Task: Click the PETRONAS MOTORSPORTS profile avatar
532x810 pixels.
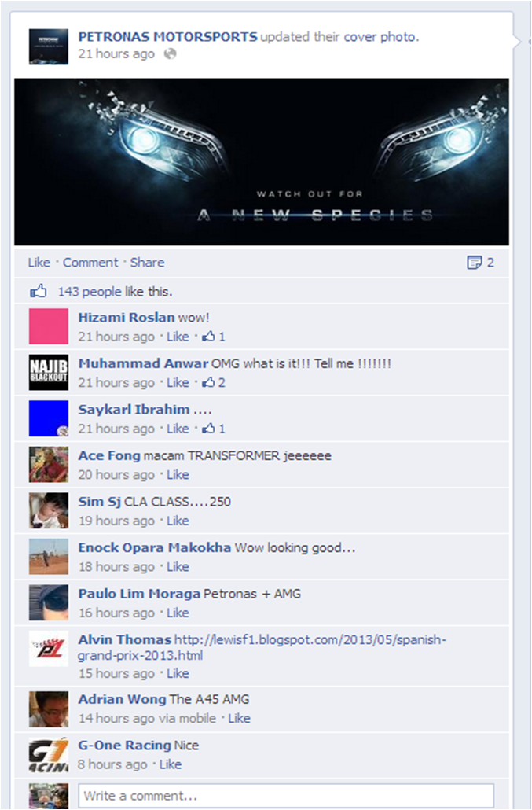Action: (49, 46)
